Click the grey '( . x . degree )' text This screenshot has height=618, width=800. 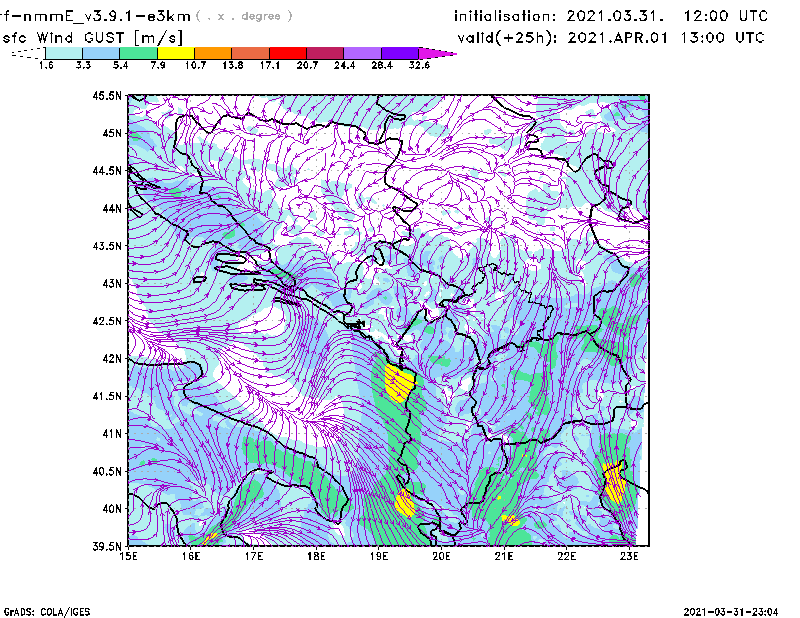244,16
